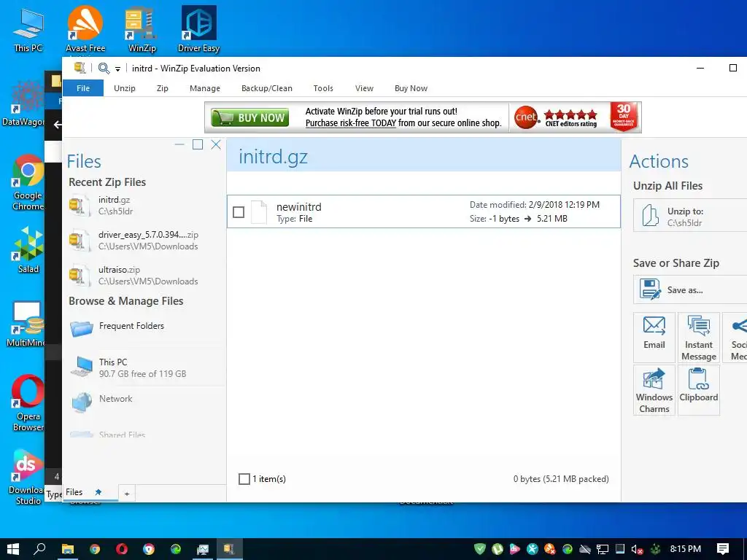The height and width of the screenshot is (560, 747).
Task: Open the Salad desktop shortcut
Action: pyautogui.click(x=28, y=249)
